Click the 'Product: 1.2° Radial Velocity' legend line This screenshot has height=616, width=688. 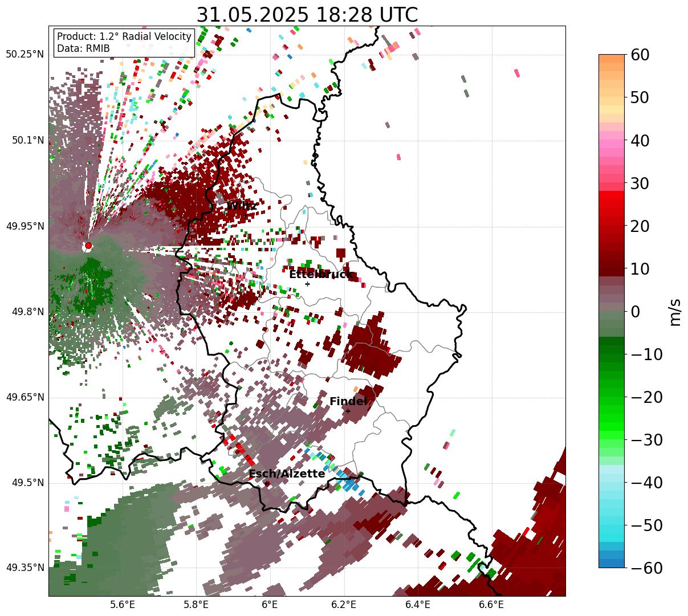pyautogui.click(x=124, y=36)
